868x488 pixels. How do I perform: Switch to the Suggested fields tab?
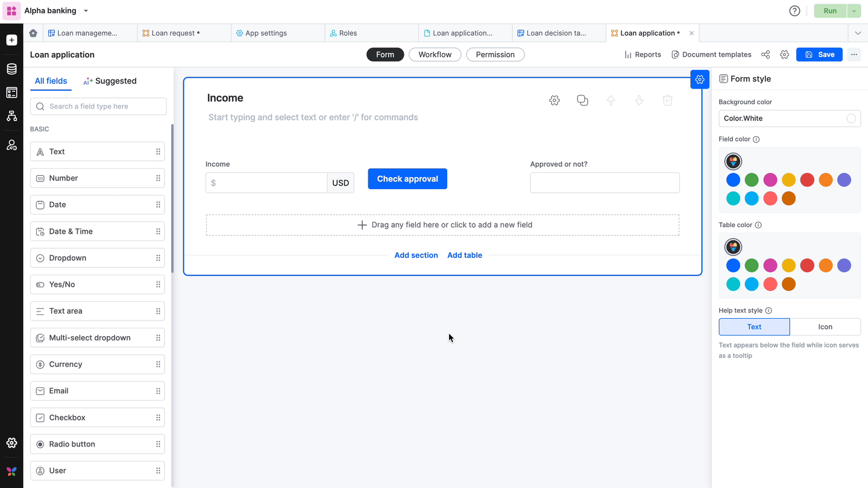110,81
